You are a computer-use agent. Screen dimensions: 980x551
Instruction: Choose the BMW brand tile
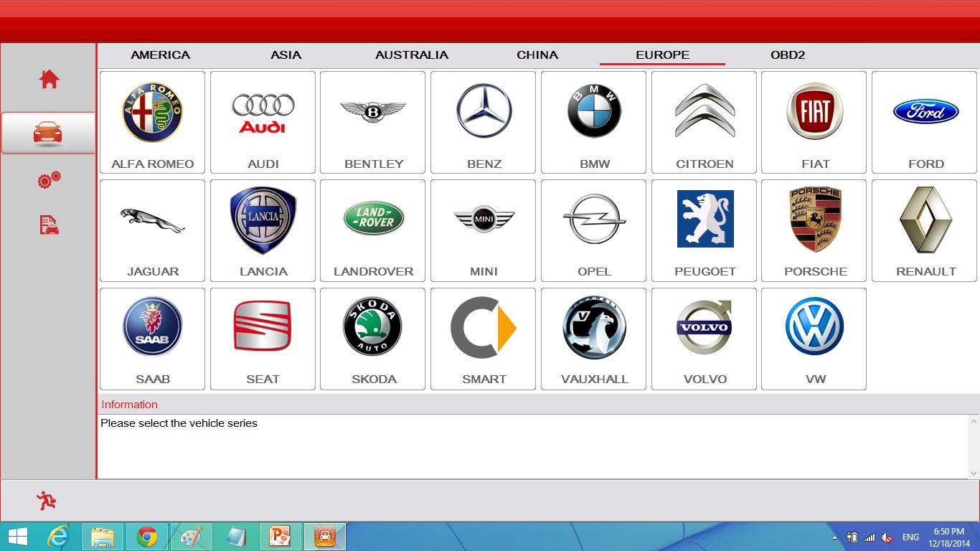coord(594,122)
